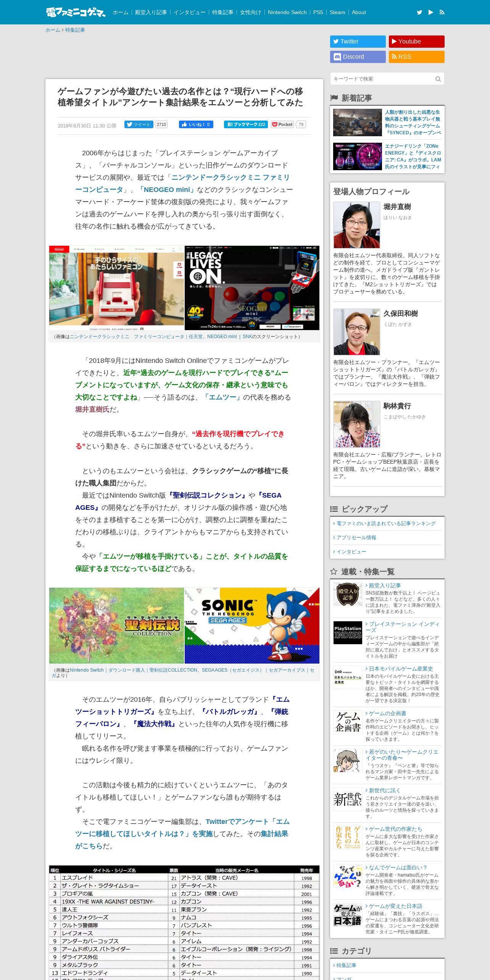The image size is (490, 980).
Task: Click the red Youtube sidebar button
Action: pyautogui.click(x=417, y=42)
